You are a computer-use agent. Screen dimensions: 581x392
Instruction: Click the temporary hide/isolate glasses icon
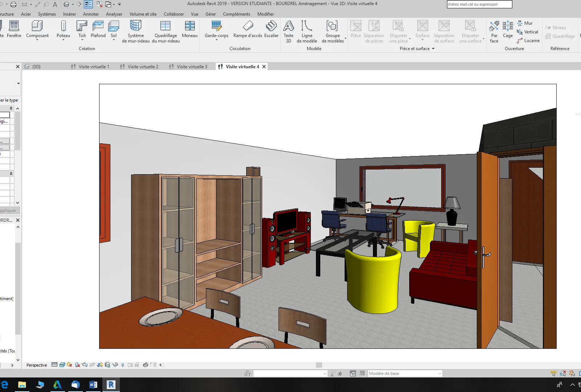[x=115, y=365]
